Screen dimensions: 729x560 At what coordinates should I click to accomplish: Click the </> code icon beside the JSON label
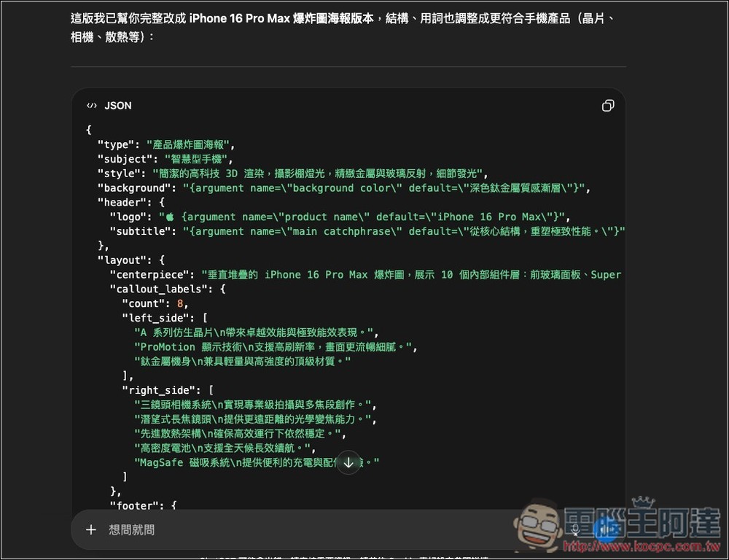(x=90, y=105)
